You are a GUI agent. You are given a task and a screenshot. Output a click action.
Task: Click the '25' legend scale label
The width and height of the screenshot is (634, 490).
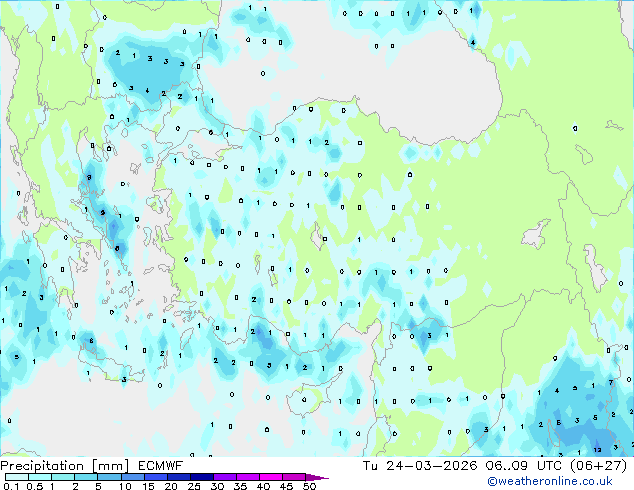point(194,486)
